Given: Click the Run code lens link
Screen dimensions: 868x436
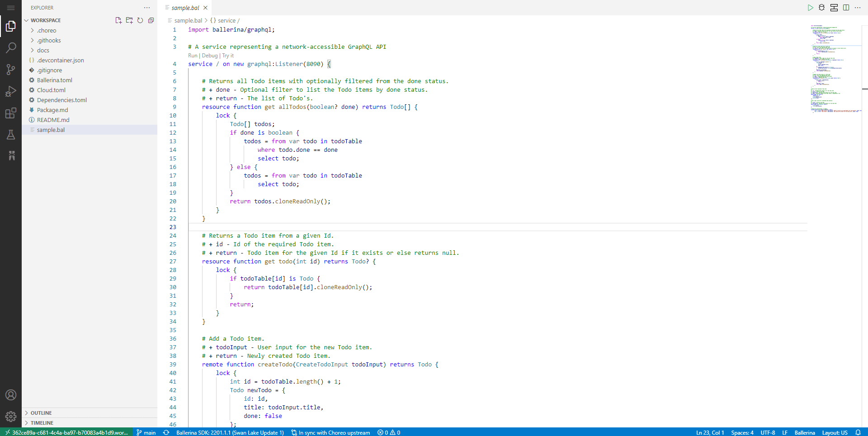Looking at the screenshot, I should [193, 56].
